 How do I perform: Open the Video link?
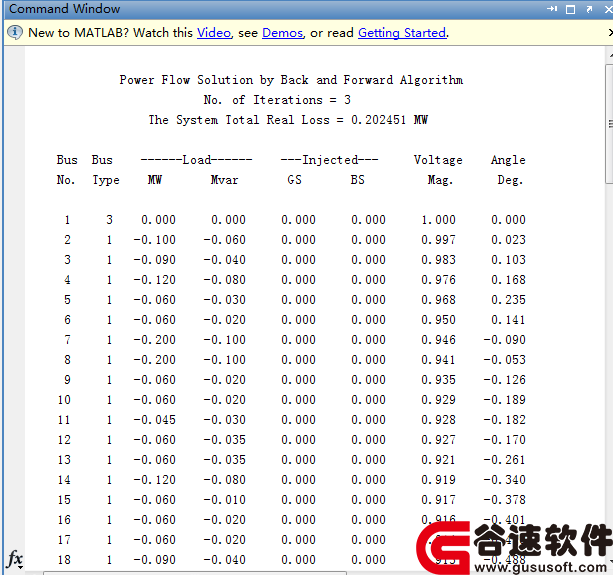(214, 33)
